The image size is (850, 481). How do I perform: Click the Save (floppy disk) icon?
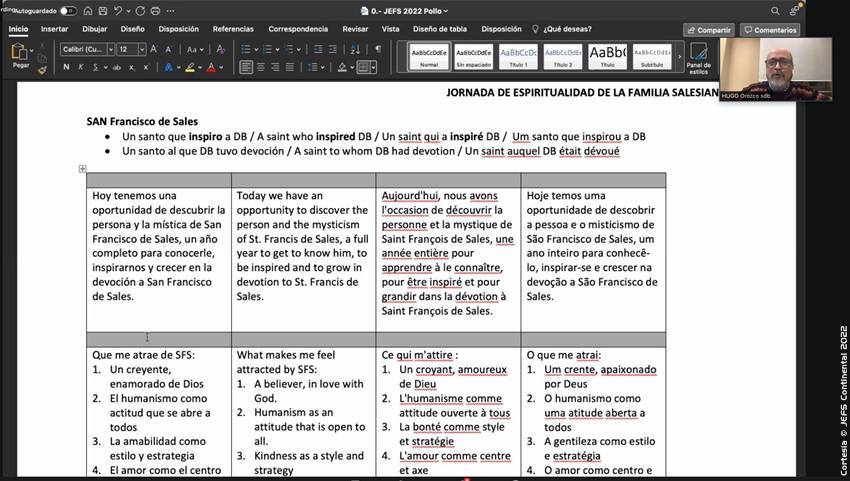(x=102, y=11)
